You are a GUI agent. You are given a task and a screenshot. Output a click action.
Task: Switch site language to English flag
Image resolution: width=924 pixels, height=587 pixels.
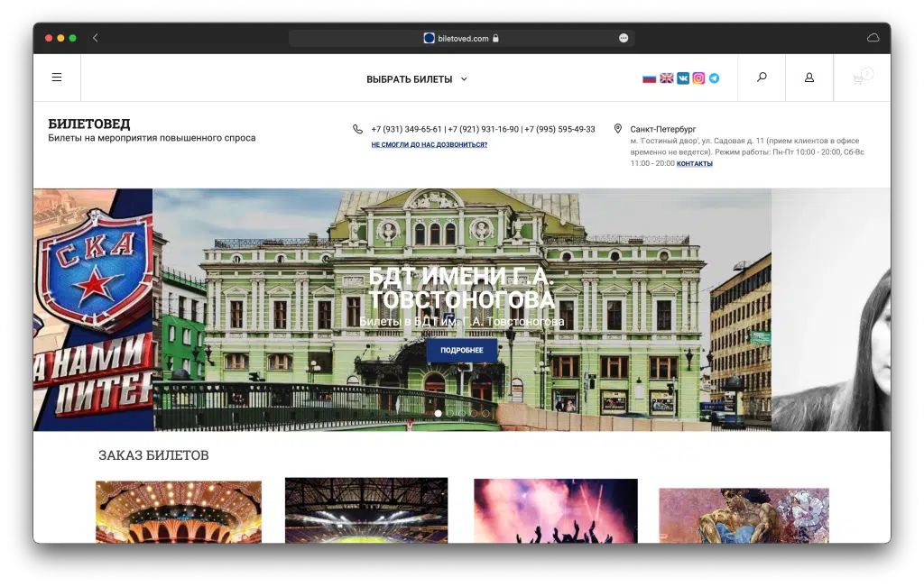coord(667,78)
